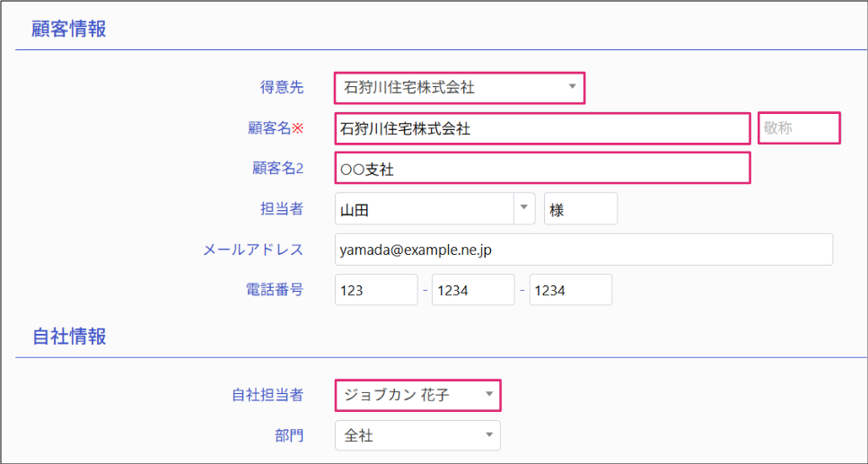Click the メールアドレス field with yamada@example.ne.jp

[x=584, y=250]
